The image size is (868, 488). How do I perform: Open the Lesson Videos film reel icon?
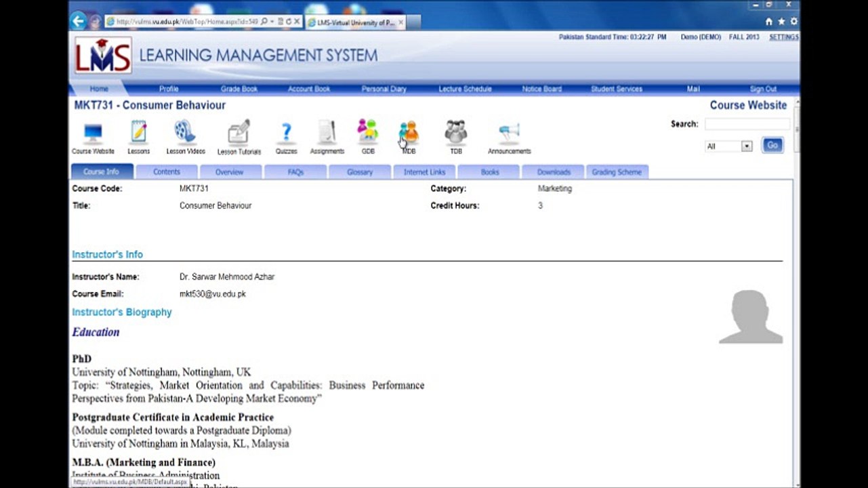click(185, 131)
